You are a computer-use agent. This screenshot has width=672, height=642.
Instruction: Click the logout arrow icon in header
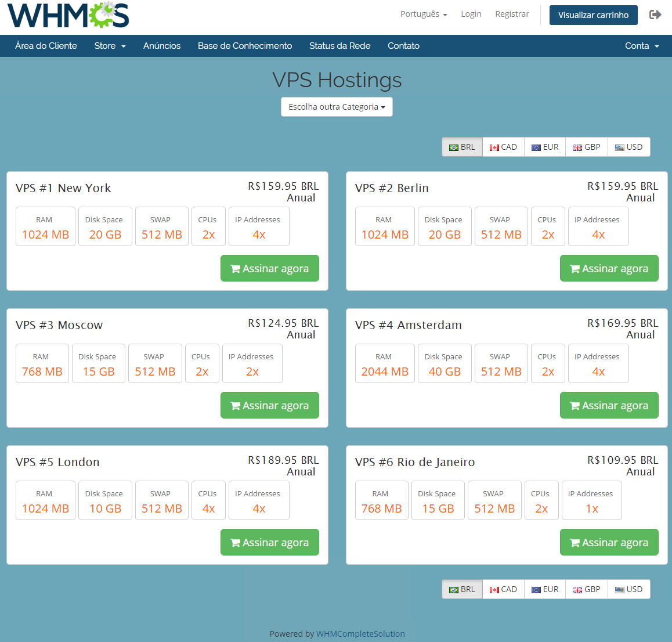(x=655, y=15)
